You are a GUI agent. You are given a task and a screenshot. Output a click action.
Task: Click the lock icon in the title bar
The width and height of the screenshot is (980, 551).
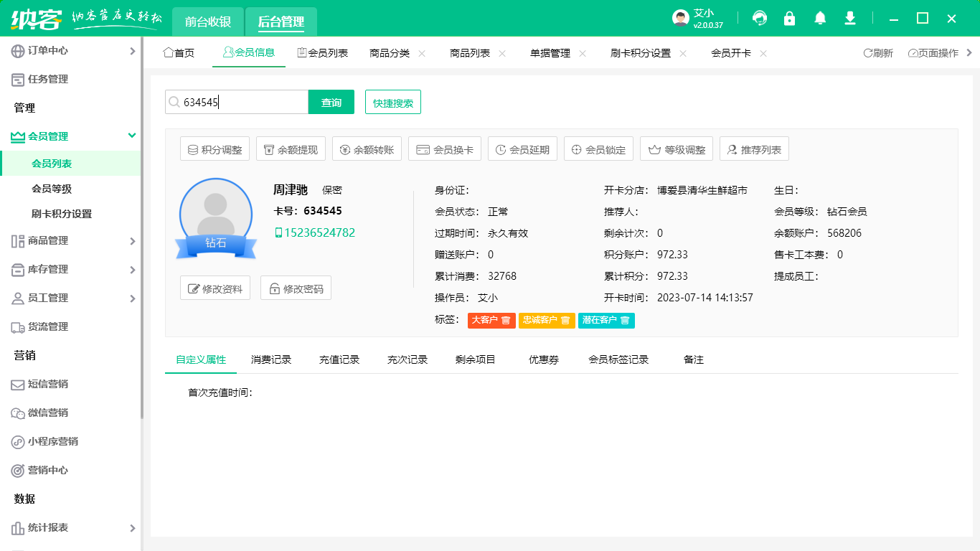(789, 18)
